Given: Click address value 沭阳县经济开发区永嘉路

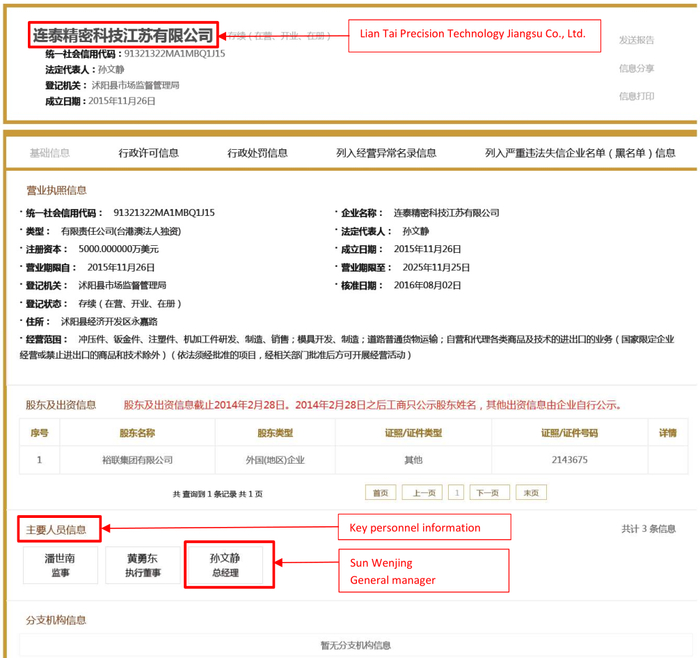Looking at the screenshot, I should 109,321.
